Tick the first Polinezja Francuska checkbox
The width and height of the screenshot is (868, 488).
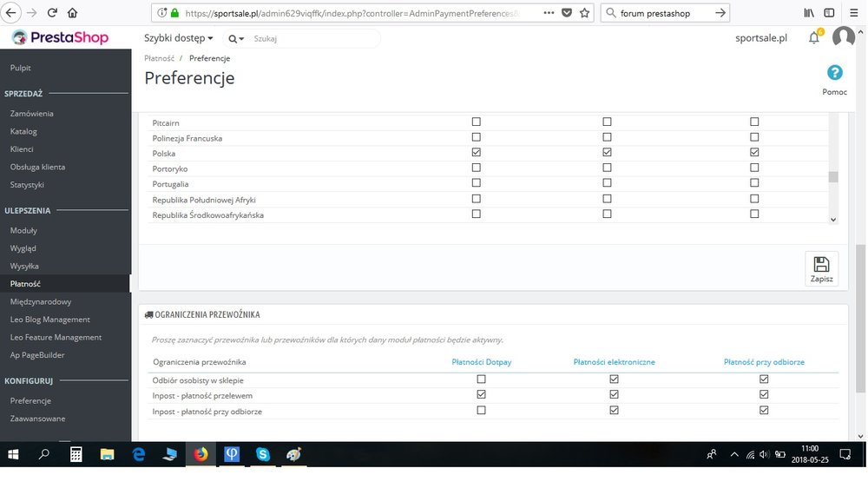point(476,137)
